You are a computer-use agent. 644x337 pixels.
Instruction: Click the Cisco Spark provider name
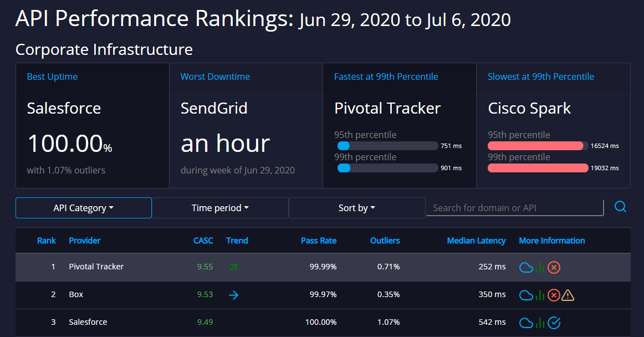(529, 108)
